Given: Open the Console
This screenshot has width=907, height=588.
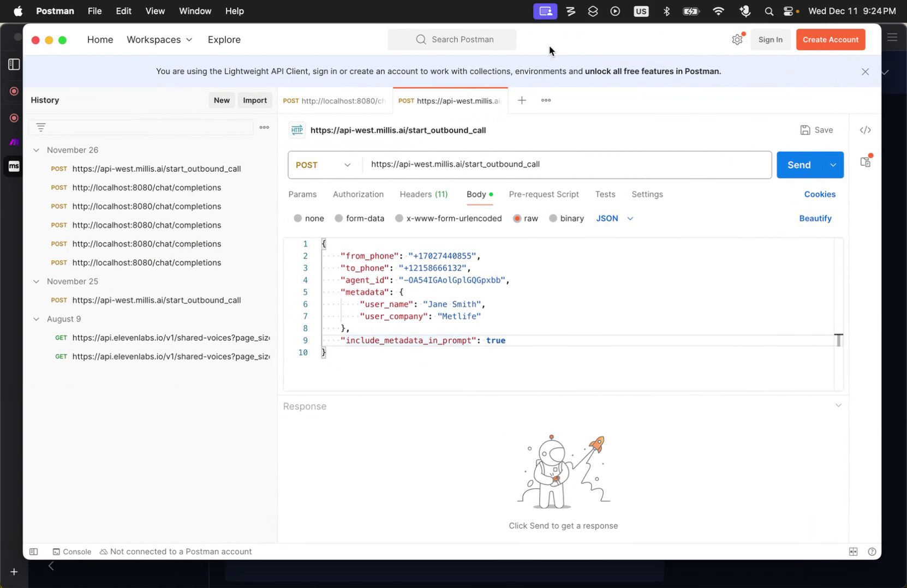Looking at the screenshot, I should (72, 551).
